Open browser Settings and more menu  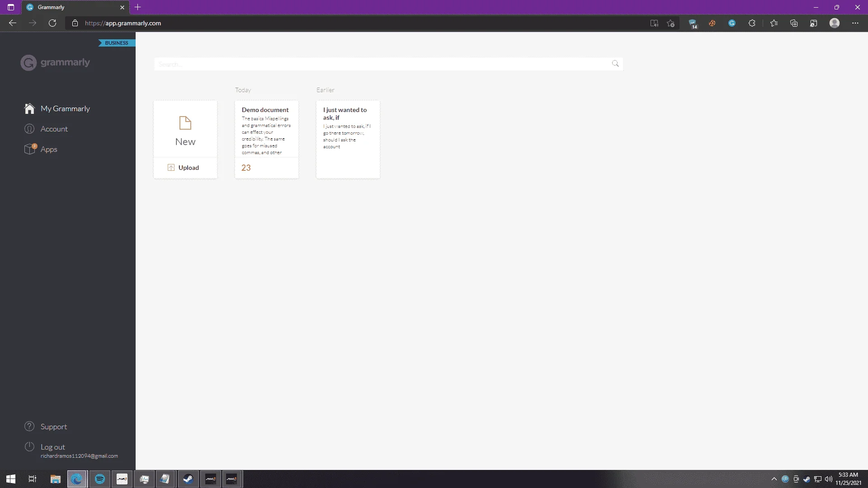[x=855, y=23]
